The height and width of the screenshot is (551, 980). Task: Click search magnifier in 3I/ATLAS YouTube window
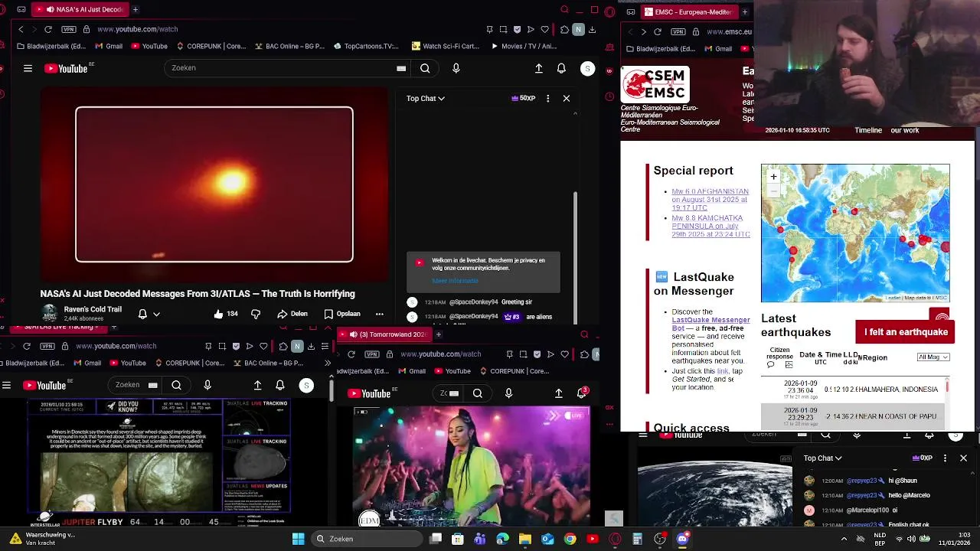pyautogui.click(x=176, y=385)
